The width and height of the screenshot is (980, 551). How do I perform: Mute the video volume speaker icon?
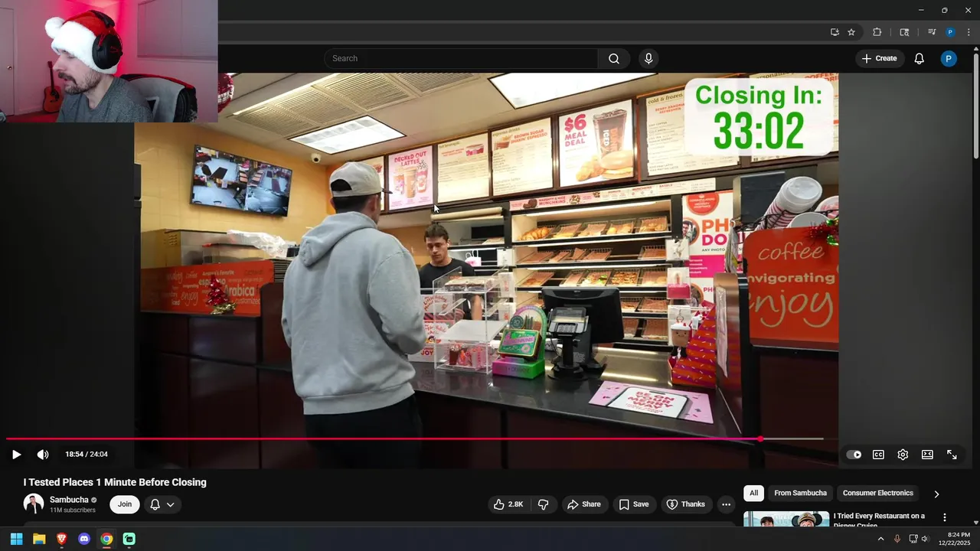[x=43, y=455]
